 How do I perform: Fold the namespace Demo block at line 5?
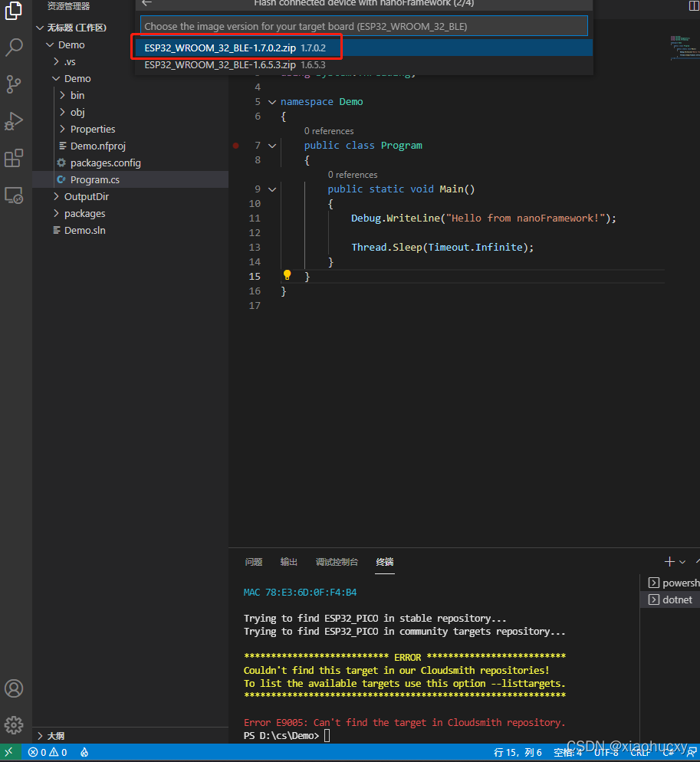click(272, 102)
